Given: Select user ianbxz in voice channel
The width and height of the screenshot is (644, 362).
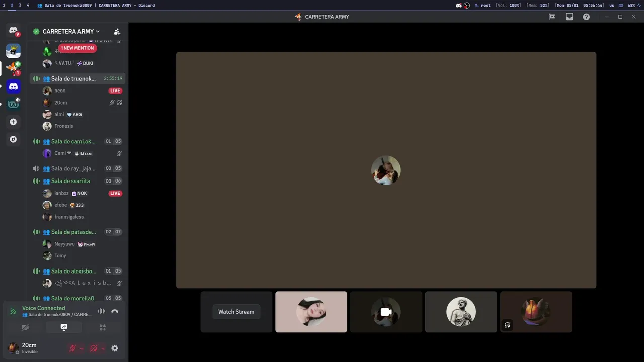Looking at the screenshot, I should 83,193.
